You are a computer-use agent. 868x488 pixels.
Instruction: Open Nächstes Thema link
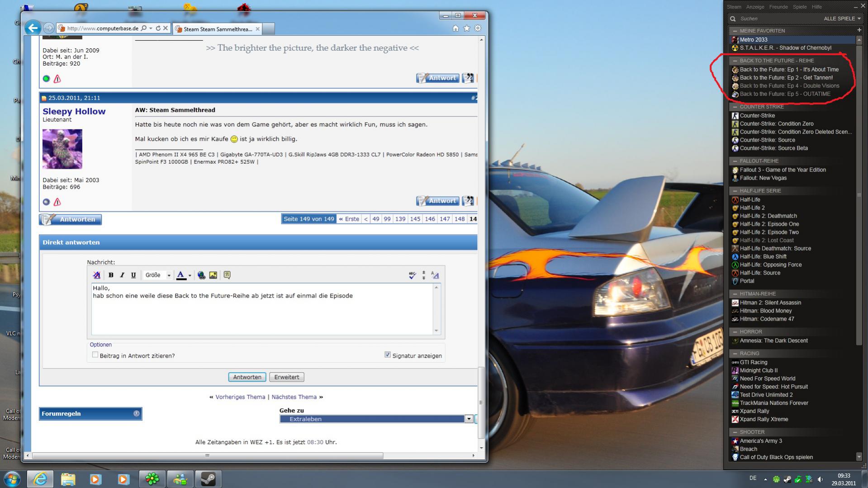coord(294,397)
